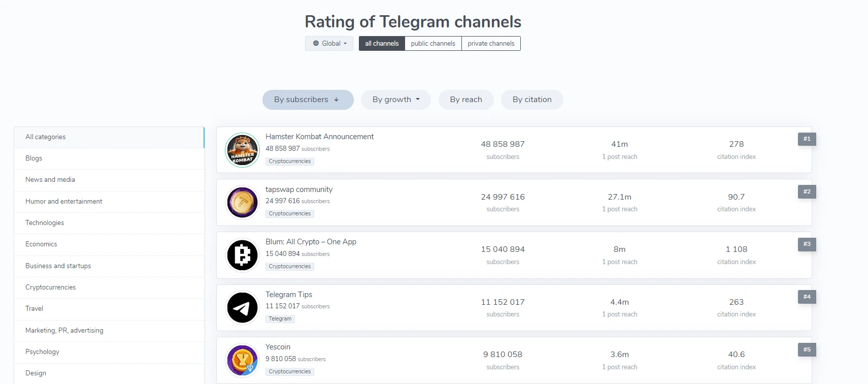Click the Hamster Kombat channel avatar
This screenshot has height=384, width=868.
(242, 150)
